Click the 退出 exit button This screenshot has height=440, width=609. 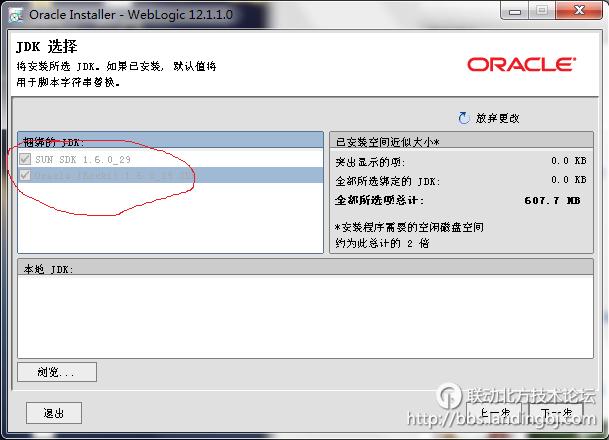click(x=54, y=413)
